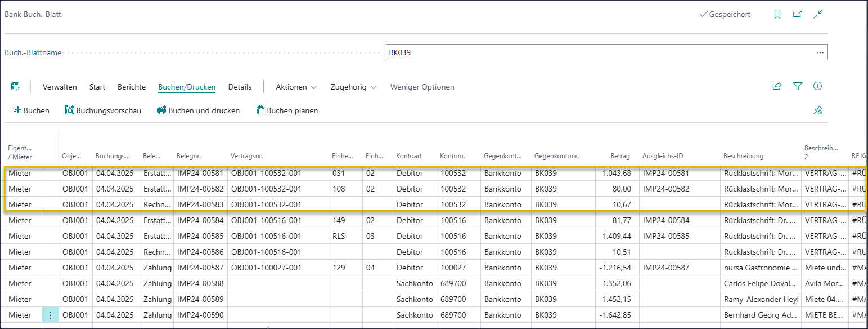This screenshot has width=868, height=329.
Task: Switch to the Berichte tab
Action: 132,87
